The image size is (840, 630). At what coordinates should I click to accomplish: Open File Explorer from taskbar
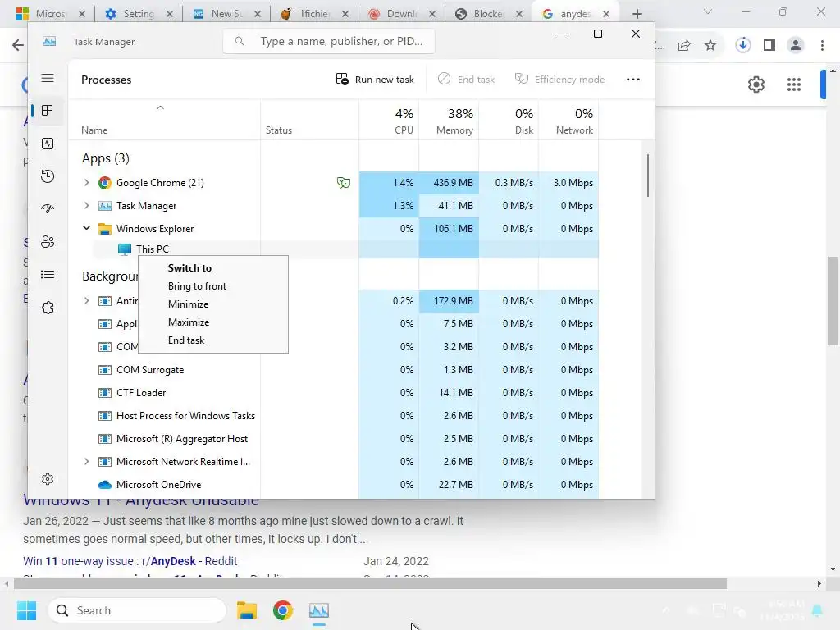point(247,610)
